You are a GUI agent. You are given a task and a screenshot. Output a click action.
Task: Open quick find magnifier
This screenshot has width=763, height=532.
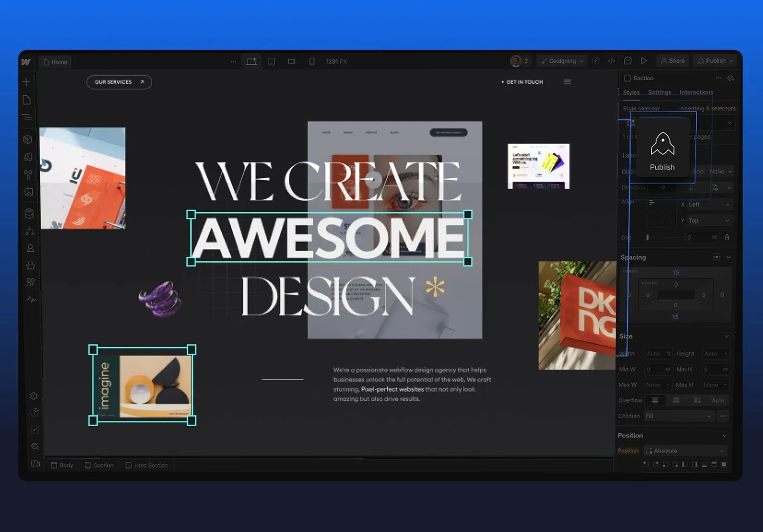point(35,447)
